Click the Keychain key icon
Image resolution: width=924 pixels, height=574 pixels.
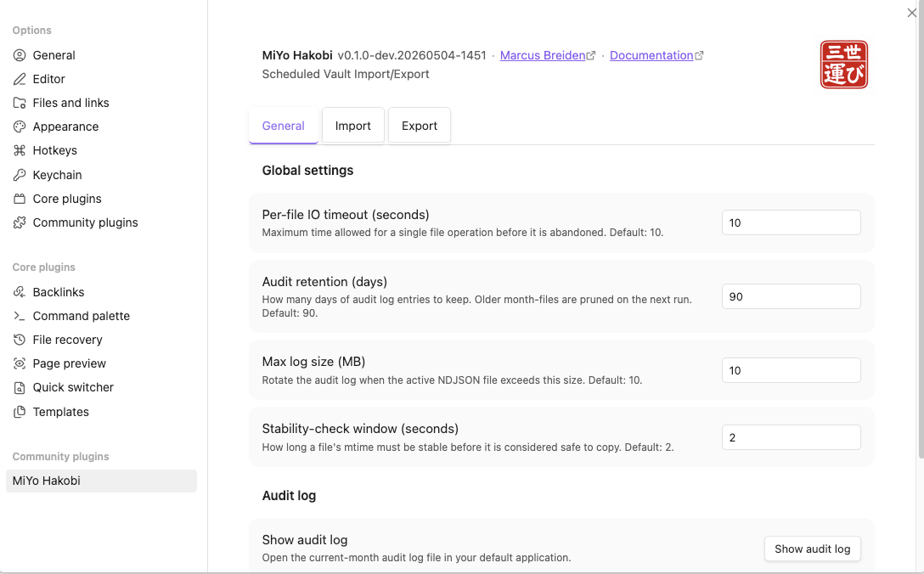(20, 175)
